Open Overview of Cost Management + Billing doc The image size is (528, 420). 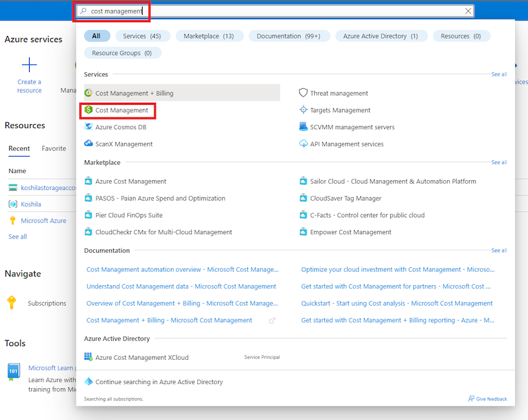pyautogui.click(x=182, y=303)
